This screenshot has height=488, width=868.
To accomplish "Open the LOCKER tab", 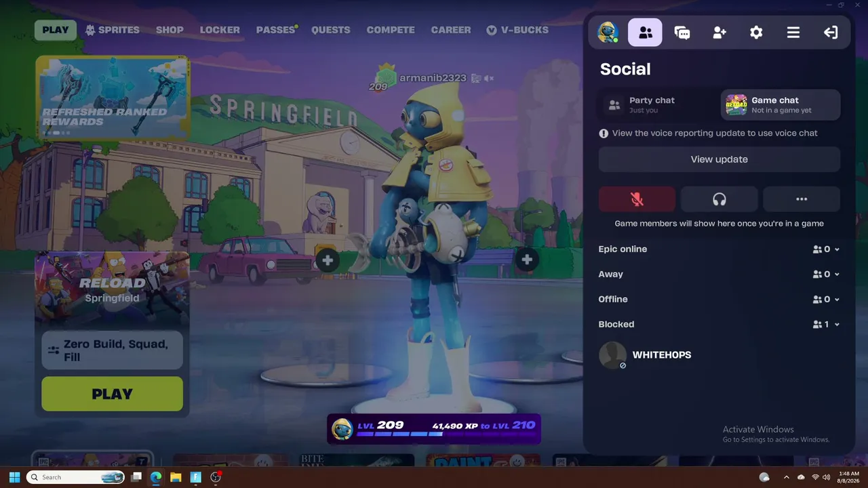I will click(220, 30).
